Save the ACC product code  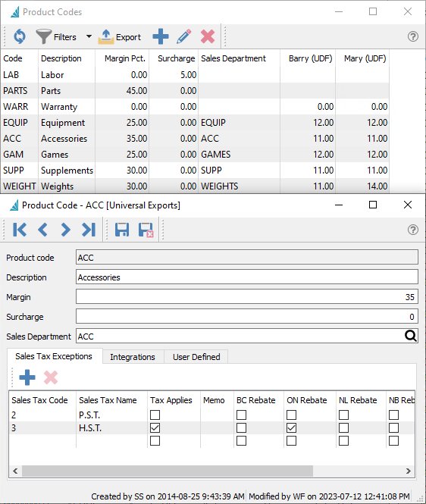122,230
